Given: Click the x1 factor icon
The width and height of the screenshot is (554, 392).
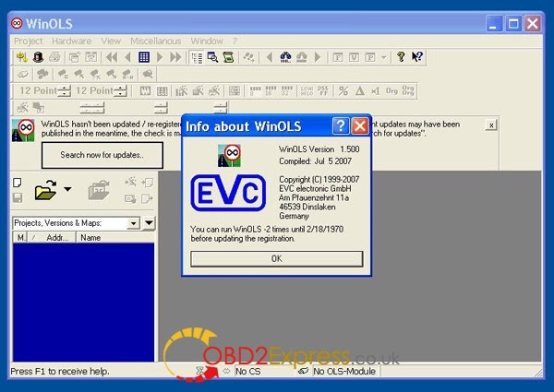Looking at the screenshot, I should click(376, 91).
